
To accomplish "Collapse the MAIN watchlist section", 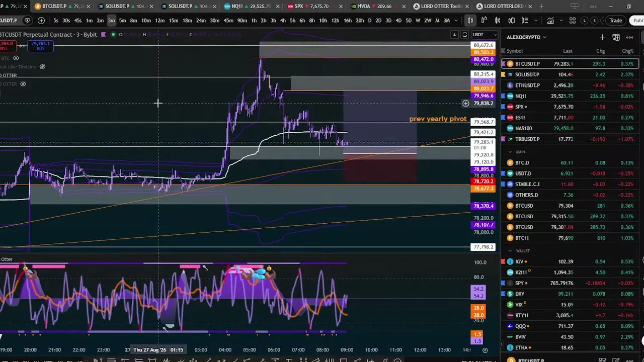I will point(510,152).
